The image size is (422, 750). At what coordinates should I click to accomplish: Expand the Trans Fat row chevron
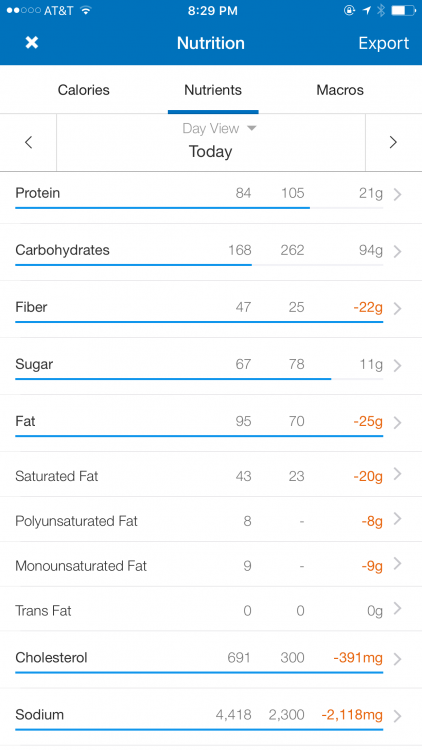click(x=397, y=608)
